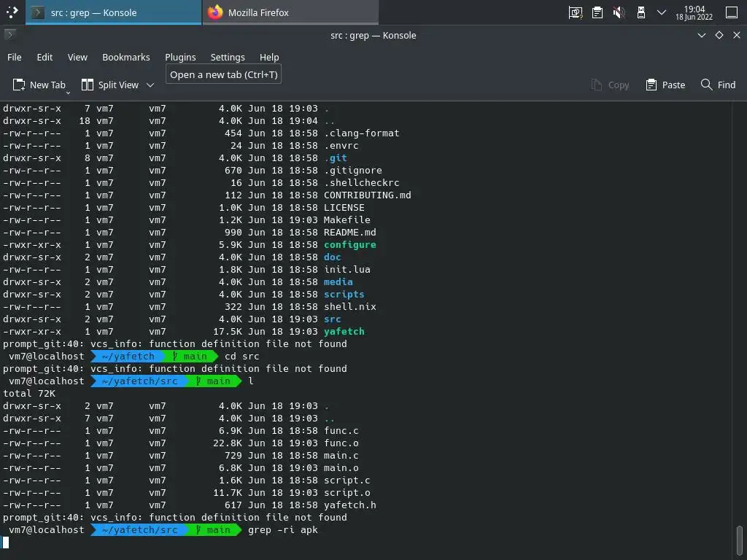Expand the Split View dropdown chevron
This screenshot has height=560, width=747.
(x=150, y=85)
